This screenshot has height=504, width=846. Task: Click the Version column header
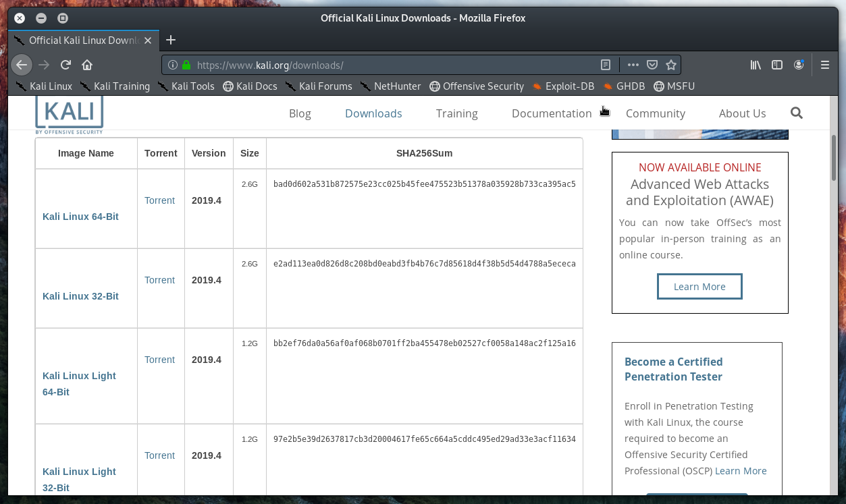tap(209, 153)
